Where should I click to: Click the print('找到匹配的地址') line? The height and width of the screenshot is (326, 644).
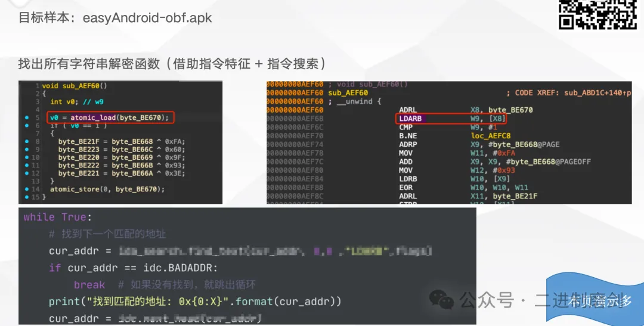pyautogui.click(x=195, y=302)
